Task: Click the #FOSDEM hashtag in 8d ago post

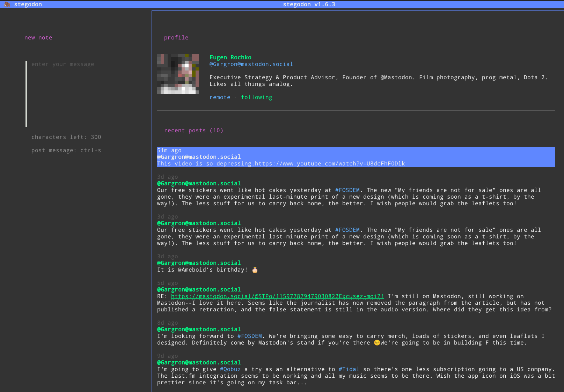Action: 249,336
